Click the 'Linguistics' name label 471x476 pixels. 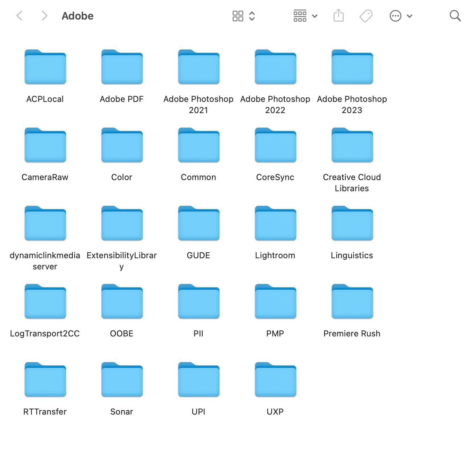click(352, 256)
